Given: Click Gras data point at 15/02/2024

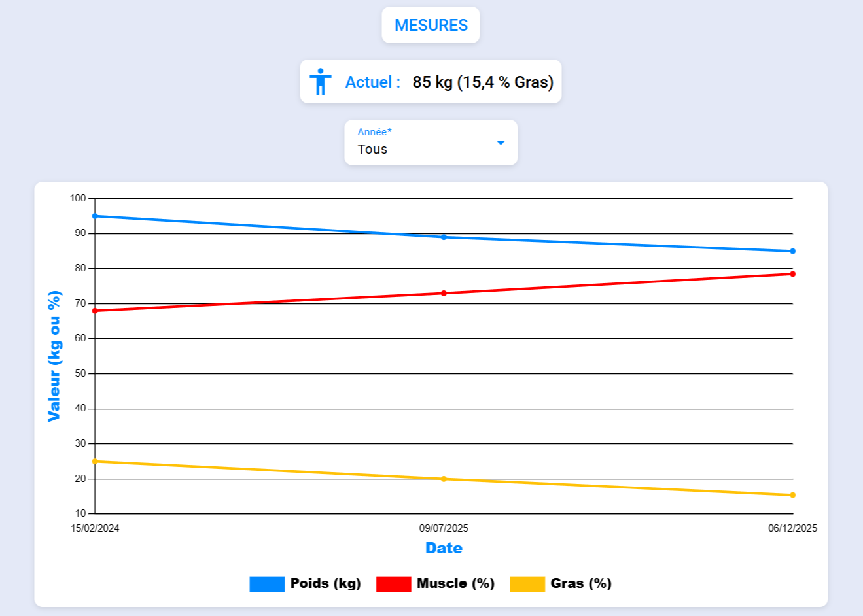Looking at the screenshot, I should pyautogui.click(x=95, y=462).
